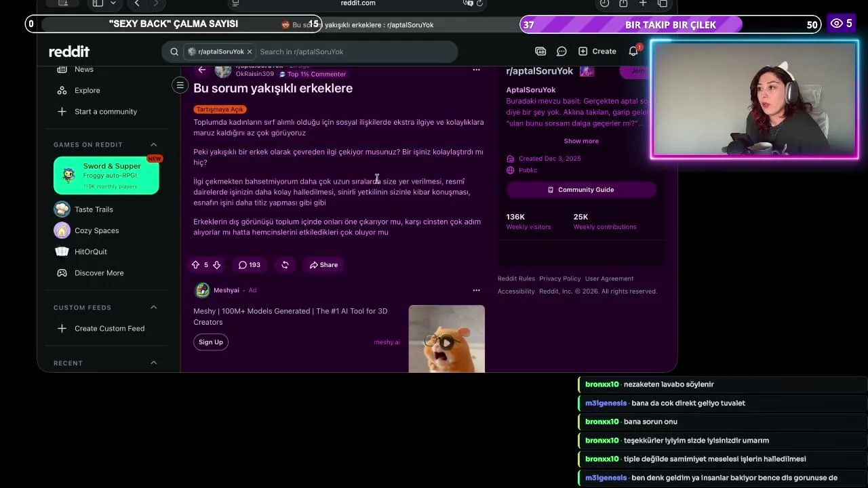Click chat message "nezaketen lavabo söylenir"

point(669,384)
